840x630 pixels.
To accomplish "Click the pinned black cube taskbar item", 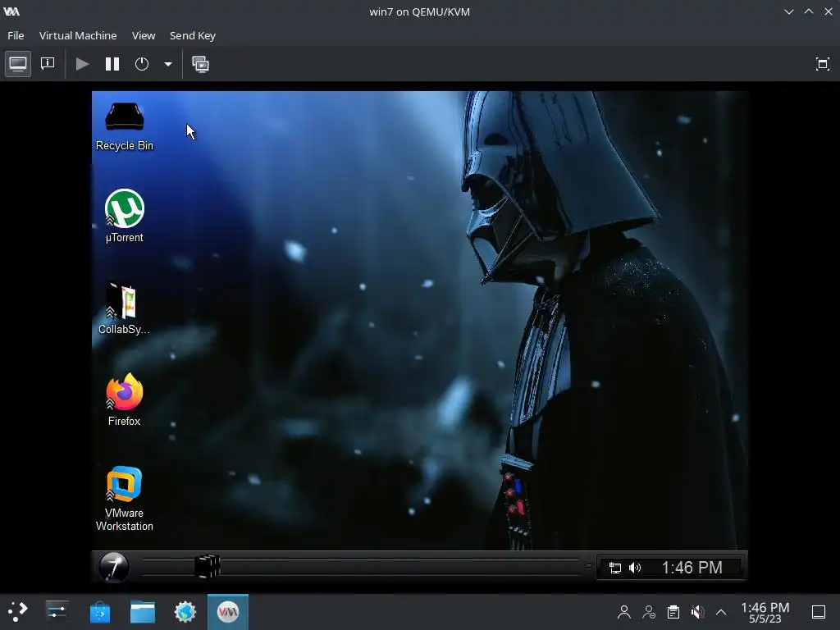I will point(207,566).
